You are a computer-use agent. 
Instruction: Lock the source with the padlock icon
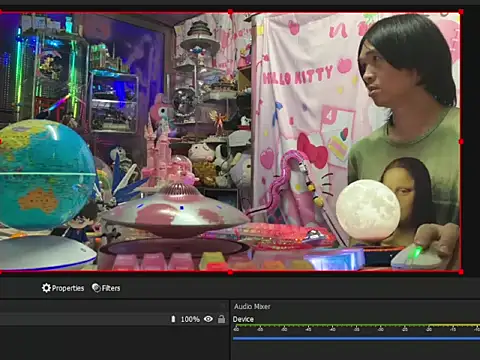pyautogui.click(x=221, y=319)
